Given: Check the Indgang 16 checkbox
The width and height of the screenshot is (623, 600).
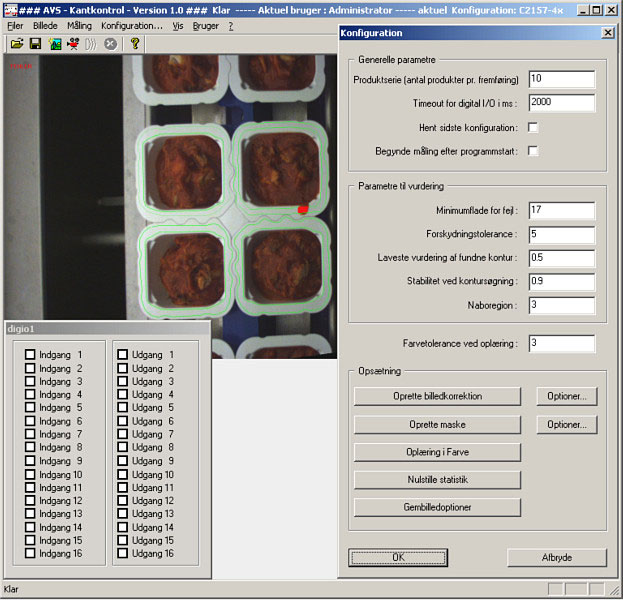Looking at the screenshot, I should click(30, 553).
